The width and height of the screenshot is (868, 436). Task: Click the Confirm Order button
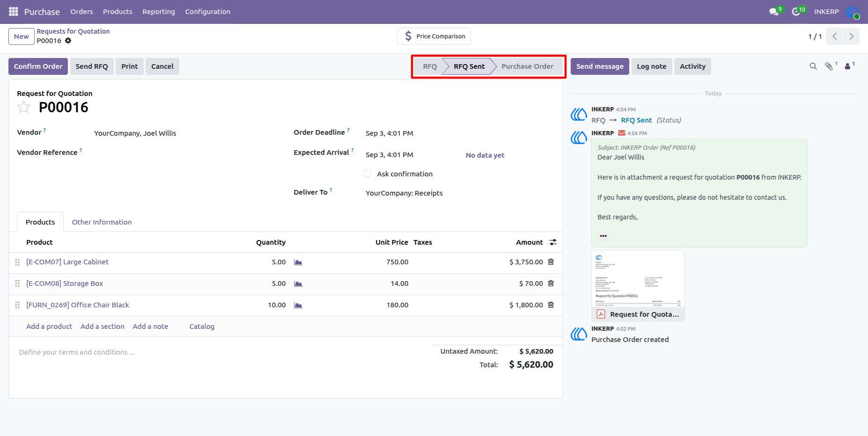(38, 66)
